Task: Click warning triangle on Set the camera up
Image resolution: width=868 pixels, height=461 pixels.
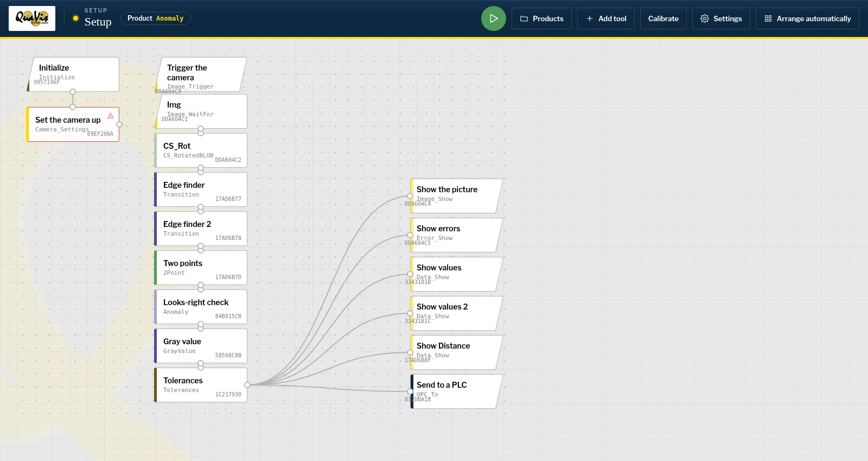Action: point(111,116)
